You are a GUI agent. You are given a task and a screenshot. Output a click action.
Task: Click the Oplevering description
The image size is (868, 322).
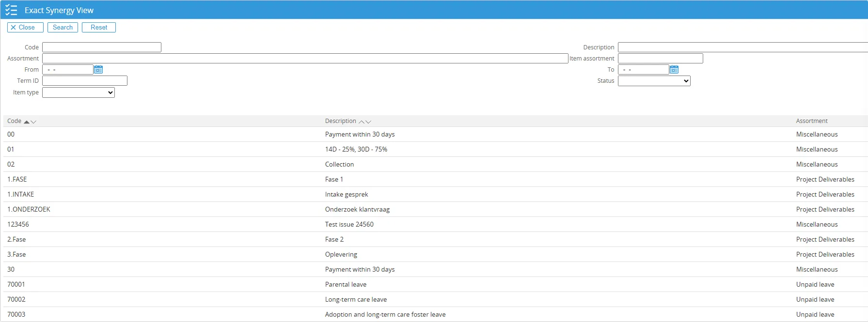(341, 255)
